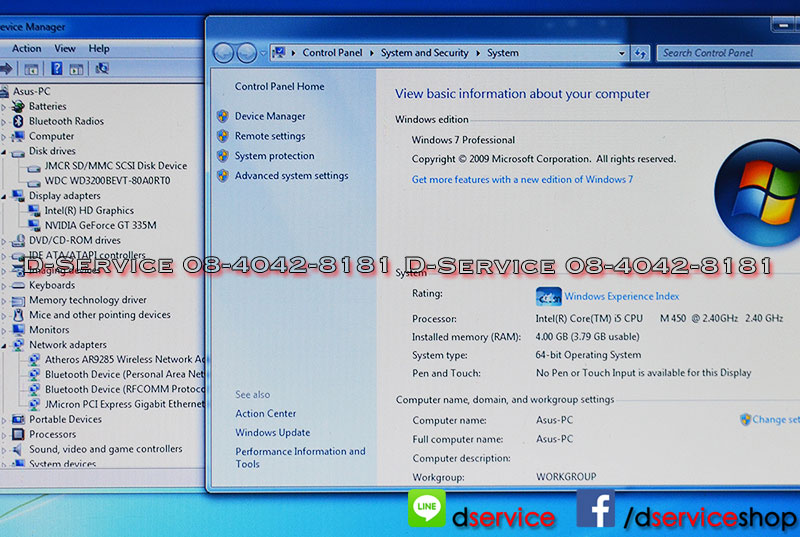This screenshot has width=800, height=537.
Task: Open Action Center link
Action: [x=265, y=414]
